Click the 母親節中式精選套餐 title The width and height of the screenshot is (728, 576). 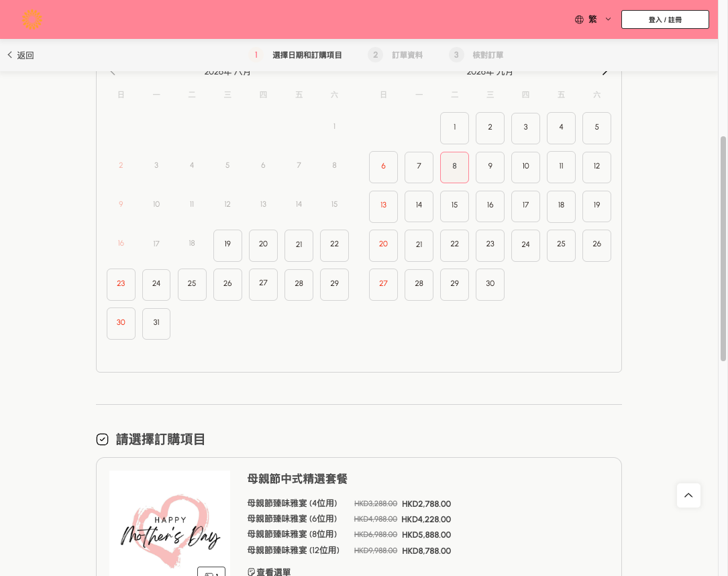point(297,479)
